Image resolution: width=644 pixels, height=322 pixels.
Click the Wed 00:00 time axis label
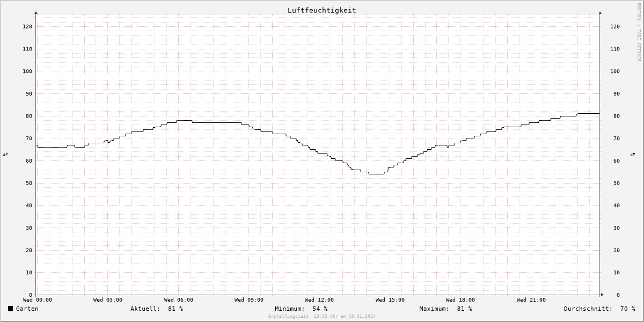(38, 300)
